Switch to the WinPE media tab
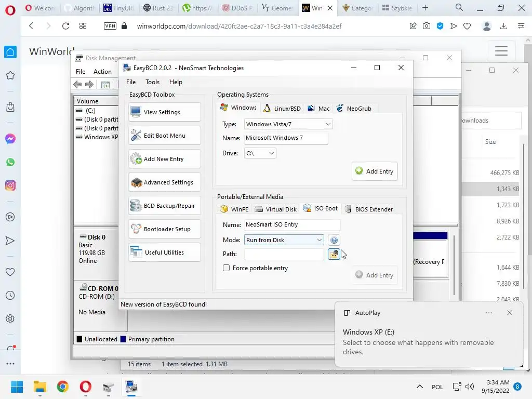Viewport: 532px width, 399px height. tap(234, 209)
